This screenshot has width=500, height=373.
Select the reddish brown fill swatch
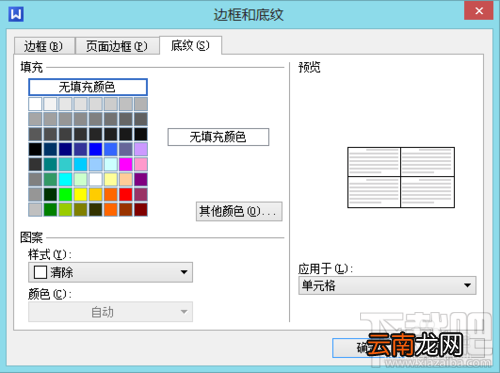(126, 210)
